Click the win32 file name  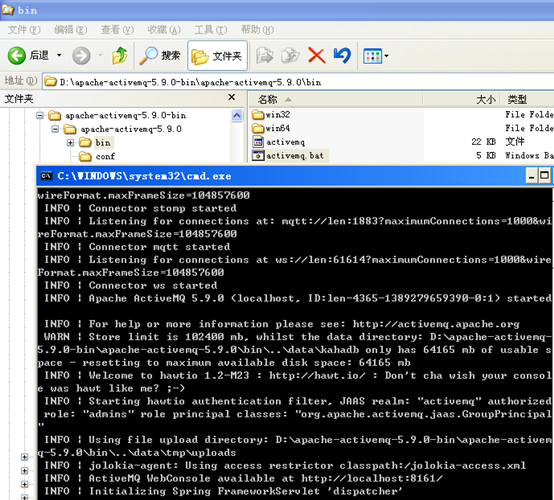coord(278,115)
